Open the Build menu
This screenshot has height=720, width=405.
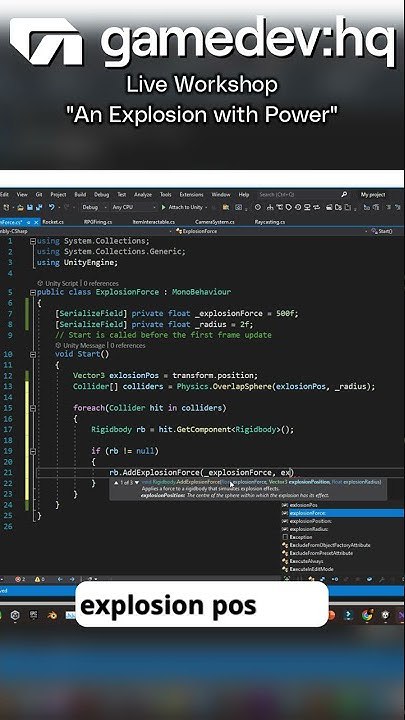80,195
